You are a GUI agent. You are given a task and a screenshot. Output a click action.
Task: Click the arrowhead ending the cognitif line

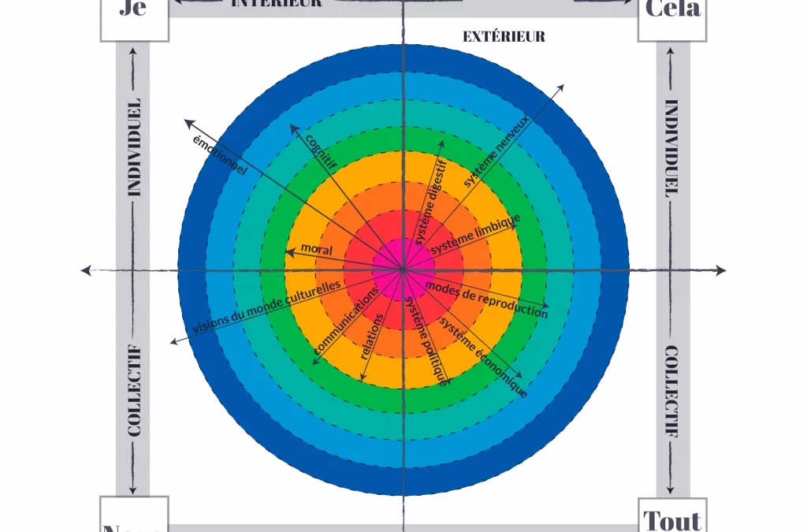tap(290, 127)
